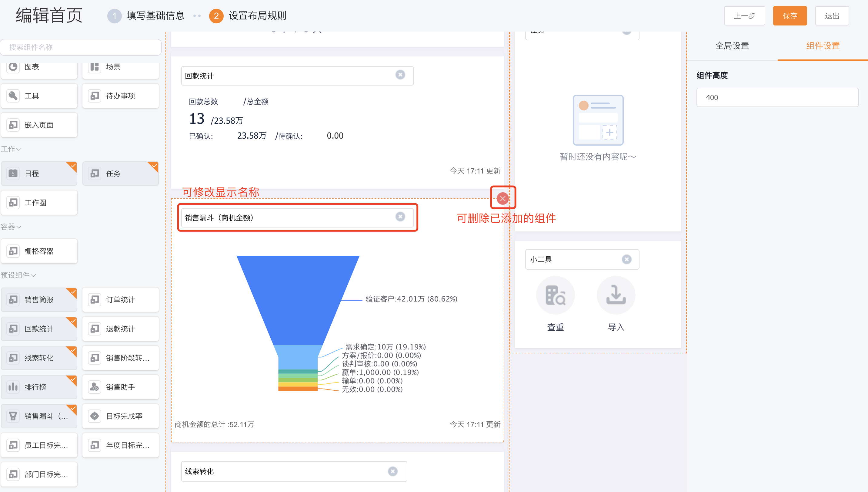The width and height of the screenshot is (868, 492).
Task: Click the orange 无效 funnel segment
Action: pyautogui.click(x=298, y=389)
